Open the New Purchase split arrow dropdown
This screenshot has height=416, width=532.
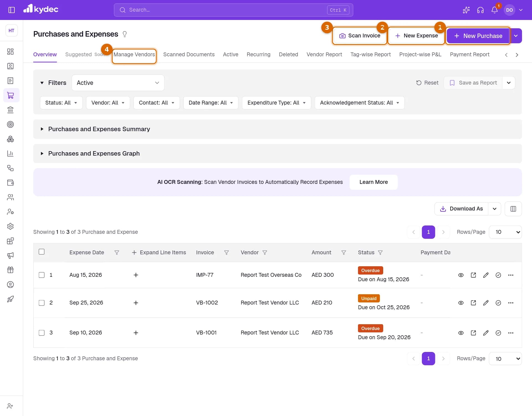[x=516, y=36]
